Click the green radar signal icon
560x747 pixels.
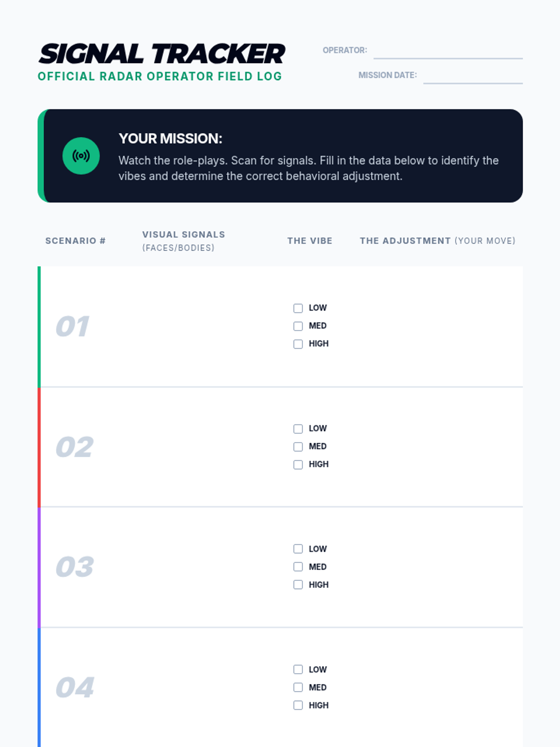81,156
